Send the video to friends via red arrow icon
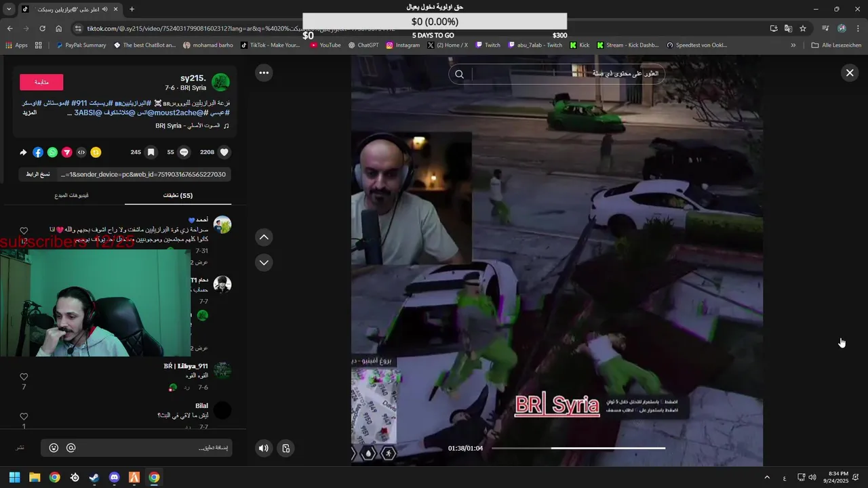Screen dimensions: 868x488 tap(67, 152)
